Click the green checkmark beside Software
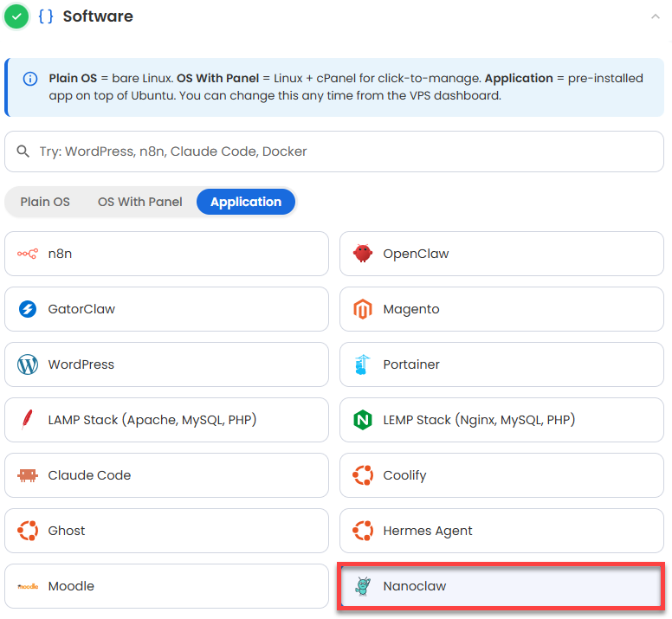 [x=16, y=16]
